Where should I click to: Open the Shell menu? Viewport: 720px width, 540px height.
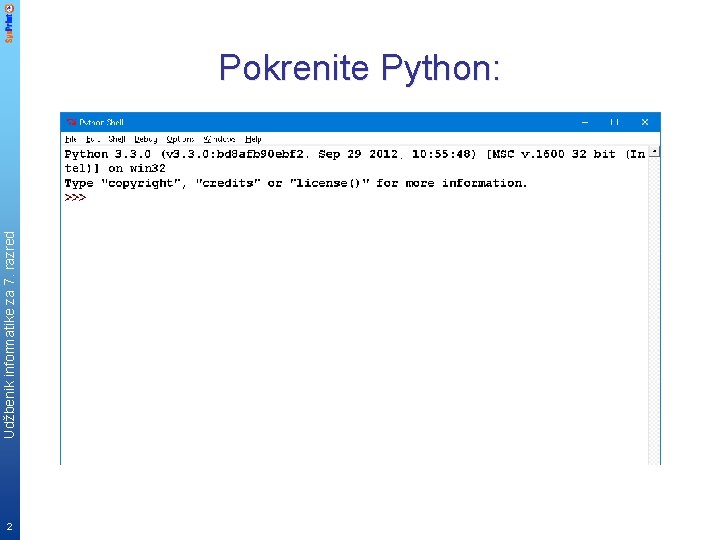click(117, 139)
